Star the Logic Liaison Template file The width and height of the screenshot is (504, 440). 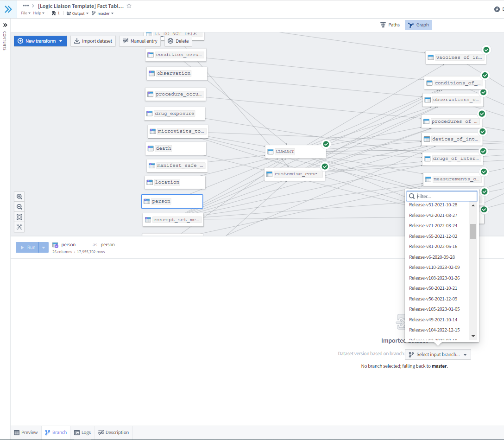click(x=129, y=6)
